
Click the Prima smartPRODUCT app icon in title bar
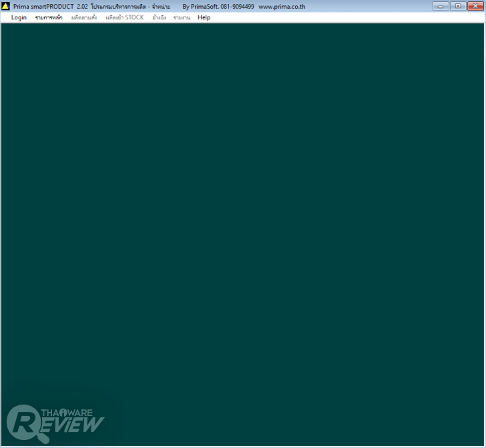(5, 6)
